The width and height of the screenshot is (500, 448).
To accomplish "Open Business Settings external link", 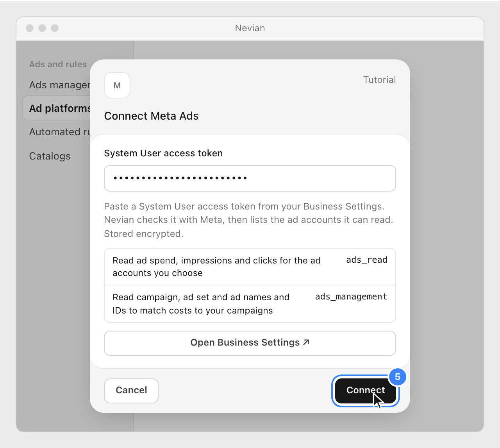I will click(x=250, y=343).
